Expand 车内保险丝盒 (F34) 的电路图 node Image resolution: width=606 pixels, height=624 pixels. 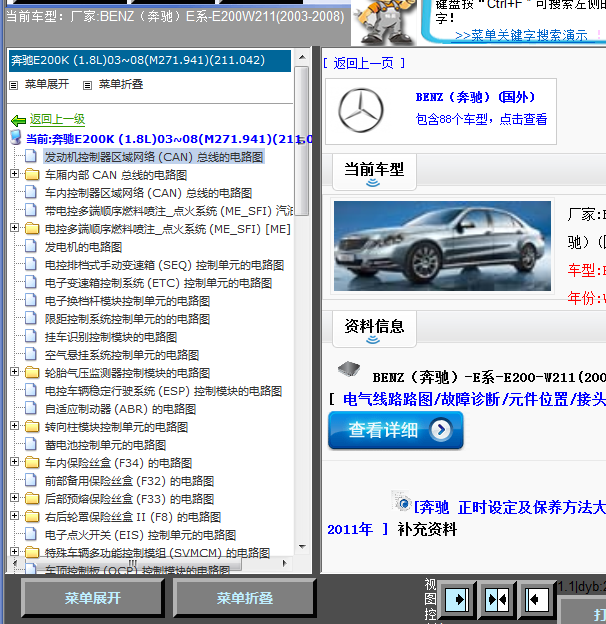click(x=14, y=462)
